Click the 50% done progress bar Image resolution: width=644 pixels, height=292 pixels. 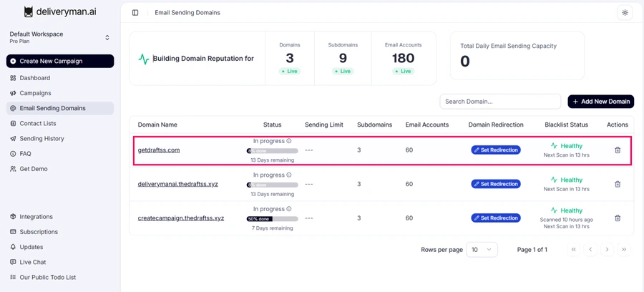coord(272,219)
